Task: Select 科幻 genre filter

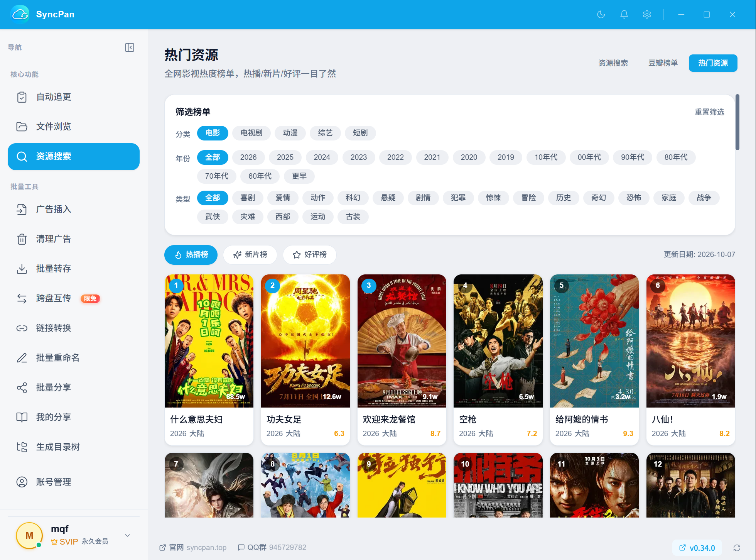Action: click(x=353, y=198)
